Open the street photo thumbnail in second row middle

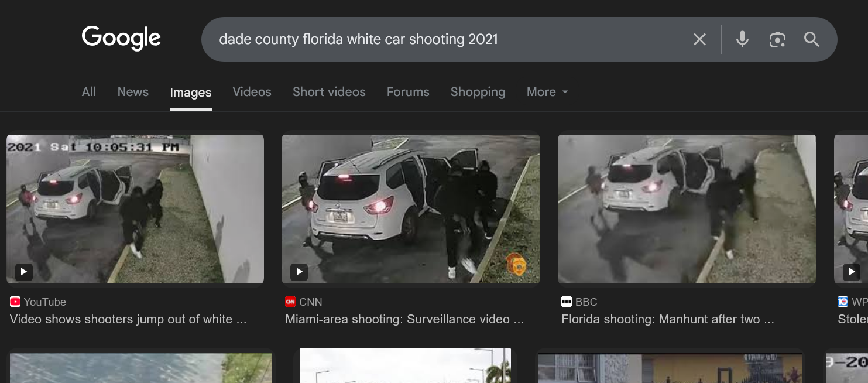[x=405, y=365]
